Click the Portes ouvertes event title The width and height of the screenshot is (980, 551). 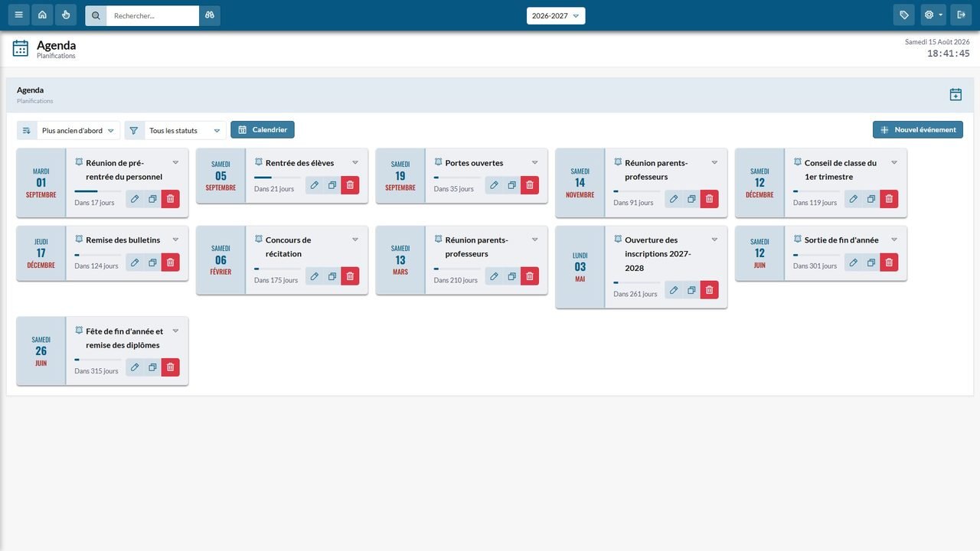474,163
